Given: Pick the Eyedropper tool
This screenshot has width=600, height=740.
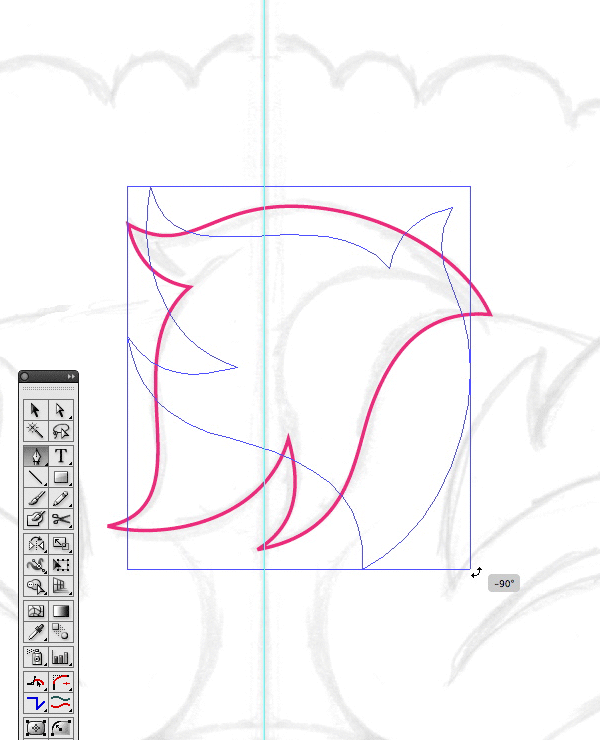Looking at the screenshot, I should click(36, 631).
